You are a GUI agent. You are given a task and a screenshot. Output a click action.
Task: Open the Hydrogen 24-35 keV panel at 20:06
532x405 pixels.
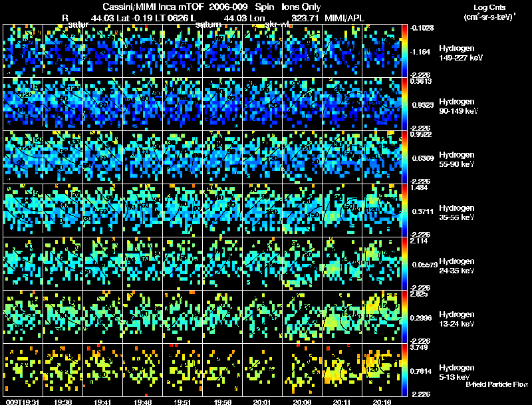(x=302, y=264)
